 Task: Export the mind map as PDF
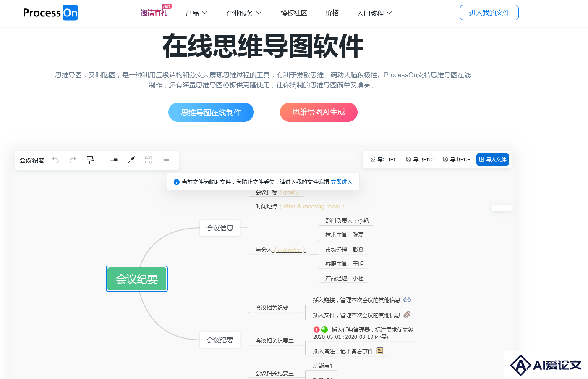[x=457, y=160]
